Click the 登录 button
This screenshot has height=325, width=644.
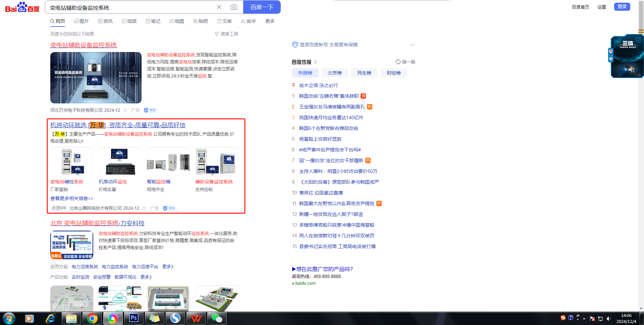pyautogui.click(x=622, y=7)
